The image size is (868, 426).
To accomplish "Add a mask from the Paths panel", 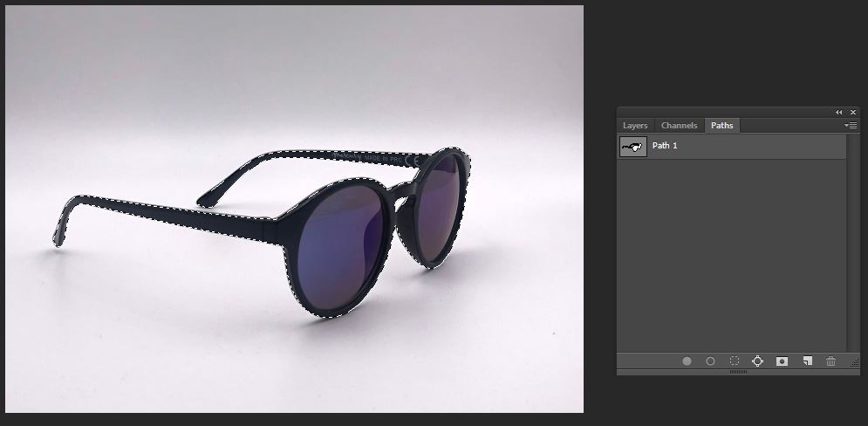I will click(782, 361).
